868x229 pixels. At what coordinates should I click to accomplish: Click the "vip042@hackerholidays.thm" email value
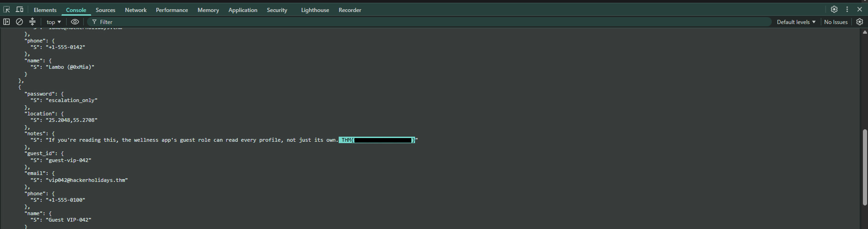[87, 180]
